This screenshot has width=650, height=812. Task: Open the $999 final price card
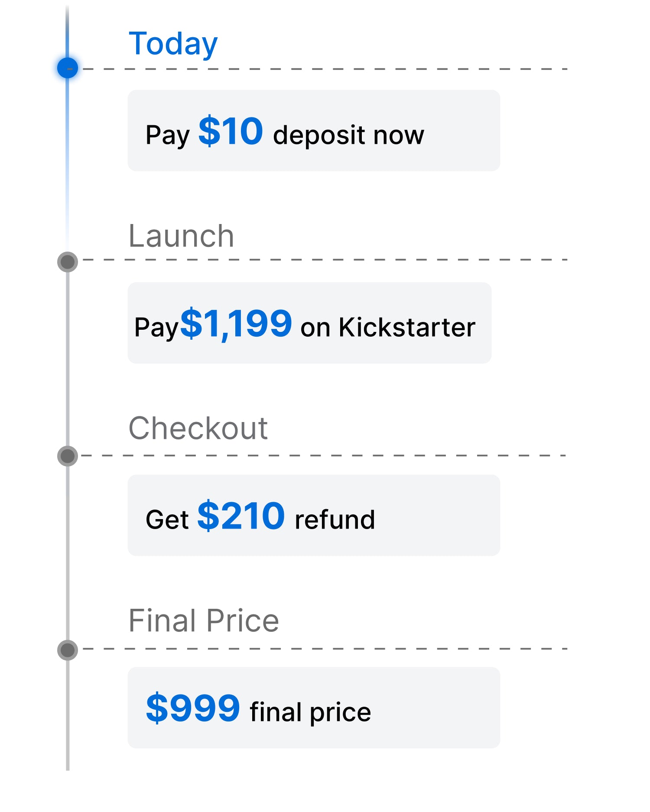pos(314,708)
